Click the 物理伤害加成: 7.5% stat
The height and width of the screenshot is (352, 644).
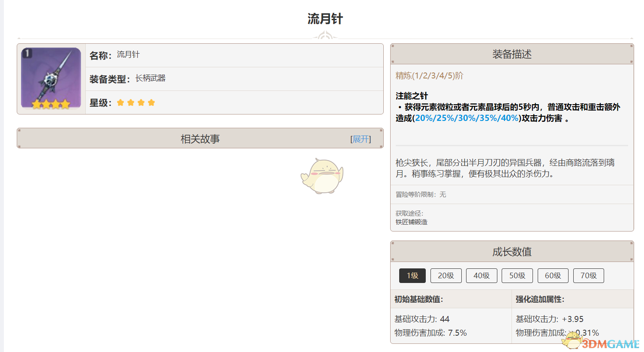pos(430,333)
